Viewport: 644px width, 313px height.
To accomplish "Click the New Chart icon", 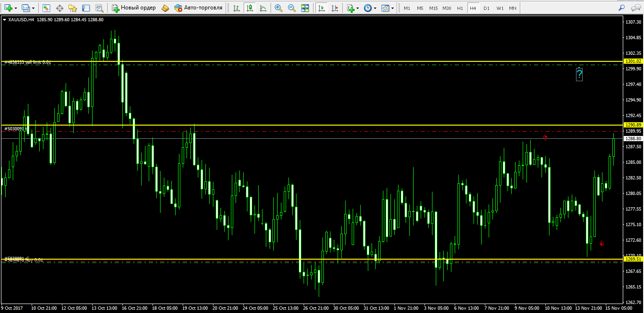I will [8, 8].
